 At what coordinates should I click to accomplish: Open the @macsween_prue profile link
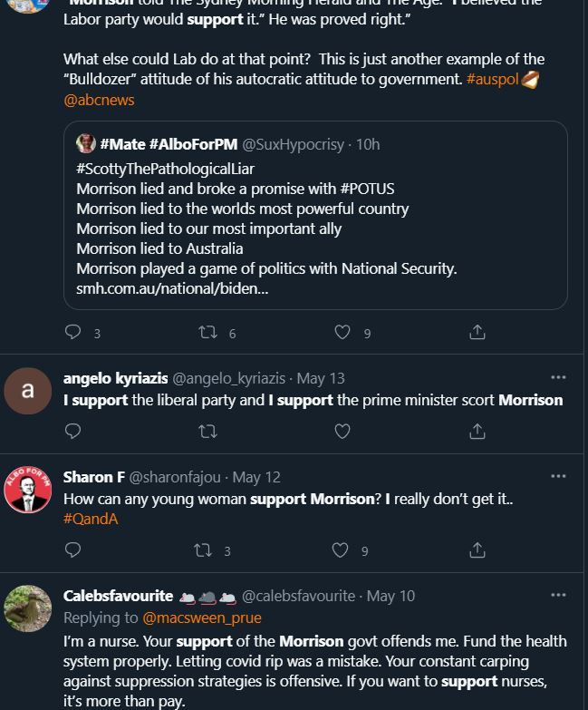tap(201, 618)
